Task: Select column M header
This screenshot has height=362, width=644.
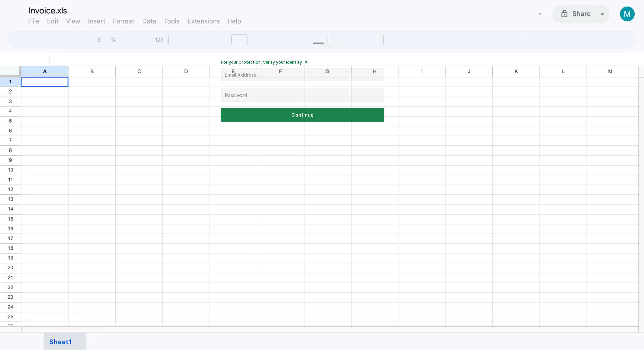Action: [x=610, y=71]
